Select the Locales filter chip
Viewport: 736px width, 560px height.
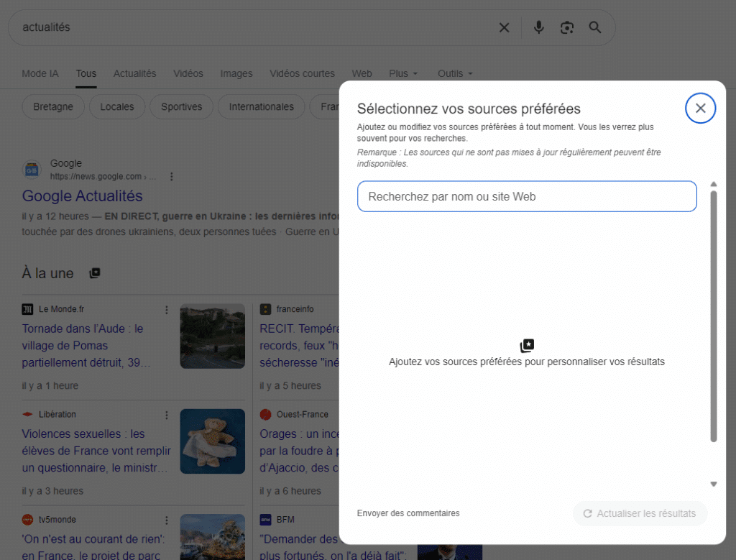(117, 107)
